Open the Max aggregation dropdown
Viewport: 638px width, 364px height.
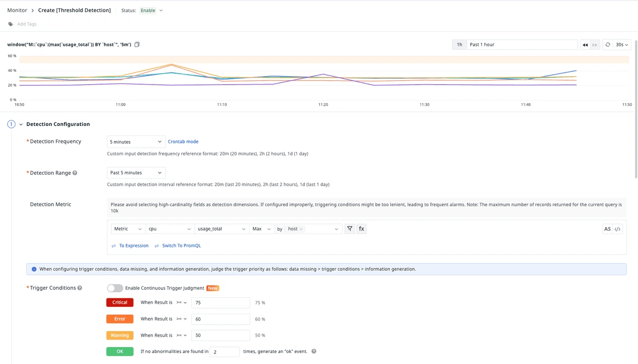(x=262, y=229)
